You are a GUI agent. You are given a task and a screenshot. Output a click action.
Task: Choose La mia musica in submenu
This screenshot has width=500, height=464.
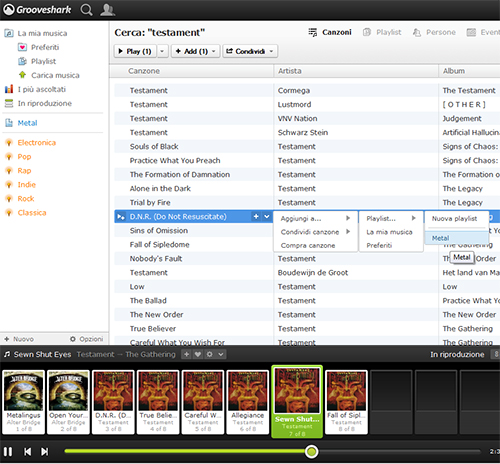pos(391,232)
